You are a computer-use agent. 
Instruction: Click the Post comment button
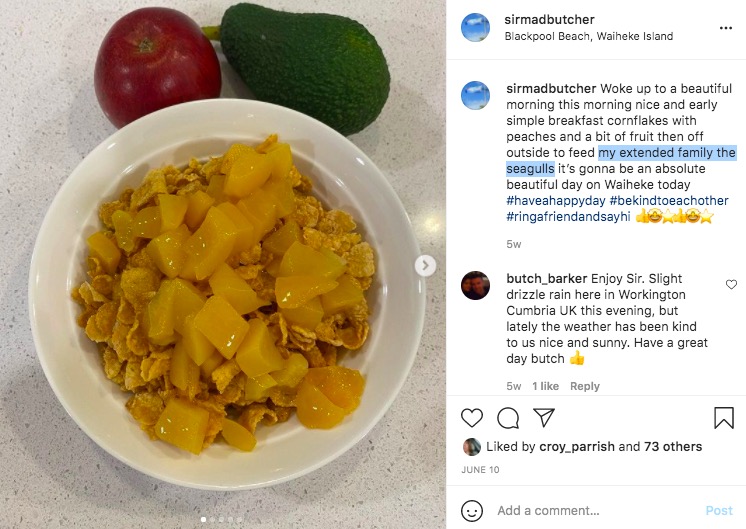(x=719, y=510)
